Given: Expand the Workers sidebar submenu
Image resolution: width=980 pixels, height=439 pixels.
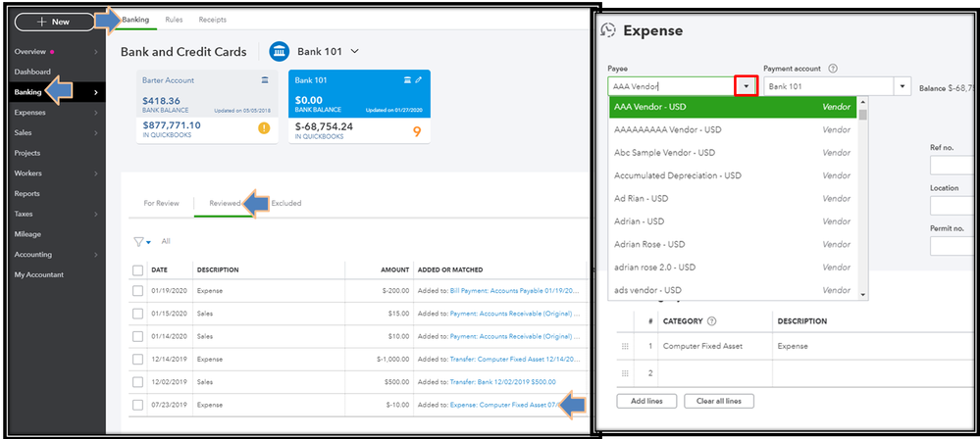Looking at the screenshot, I should [x=95, y=173].
